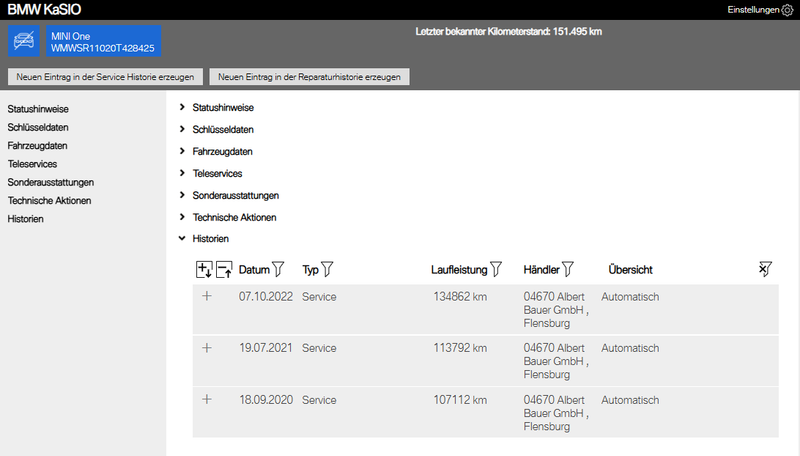Click Automatisch in the 19.07.2021 row
This screenshot has height=456, width=800.
coord(630,348)
